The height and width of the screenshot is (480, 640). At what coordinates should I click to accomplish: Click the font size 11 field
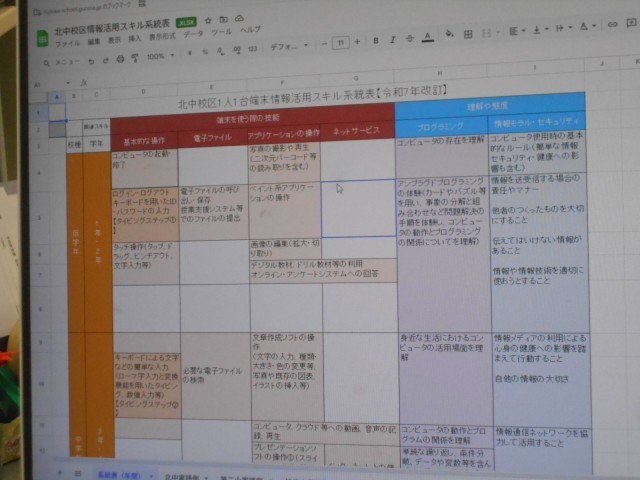pos(340,43)
